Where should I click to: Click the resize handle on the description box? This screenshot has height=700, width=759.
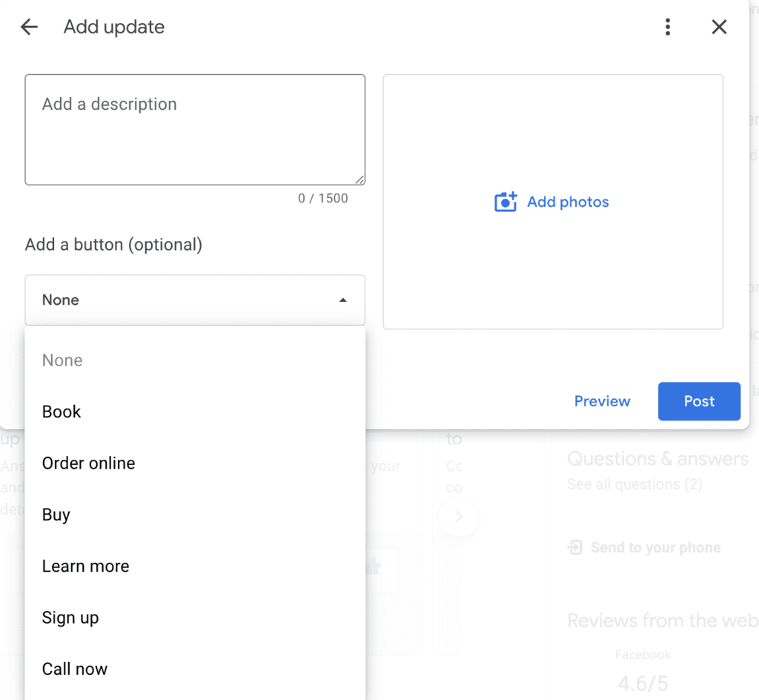[359, 179]
